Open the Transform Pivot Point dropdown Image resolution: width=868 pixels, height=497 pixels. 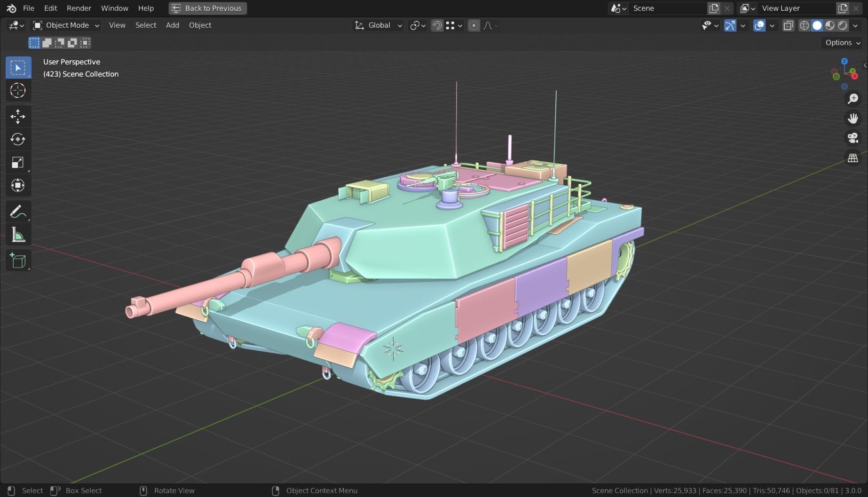click(x=418, y=25)
